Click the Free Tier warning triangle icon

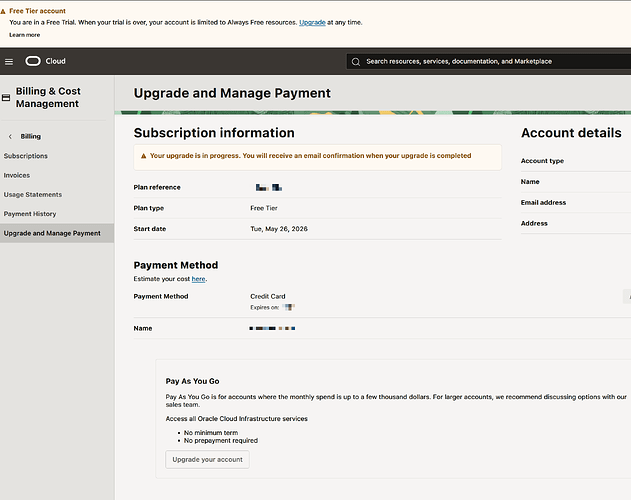(x=3, y=11)
